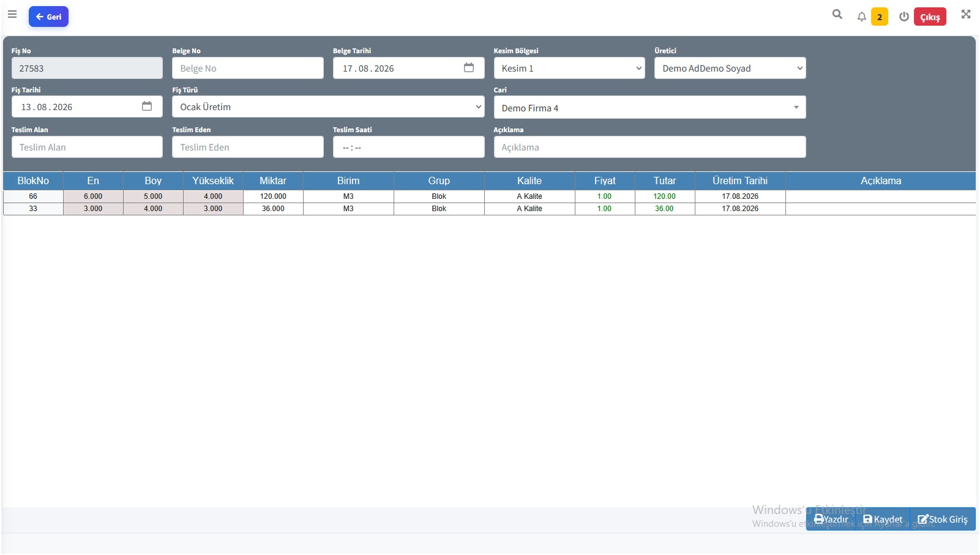Click the Geri back button
The image size is (980, 555).
coord(48,17)
